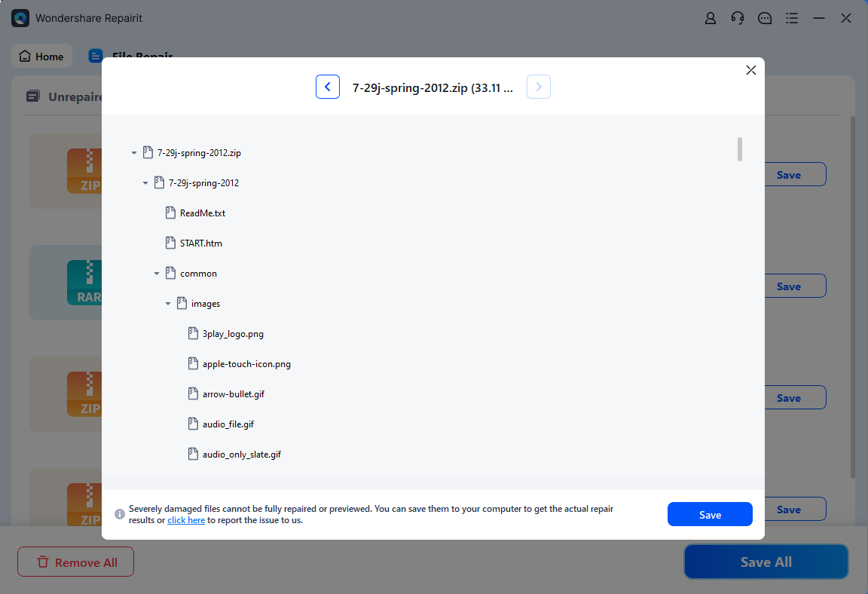Select apple-touch-icon.png in the tree

click(246, 363)
